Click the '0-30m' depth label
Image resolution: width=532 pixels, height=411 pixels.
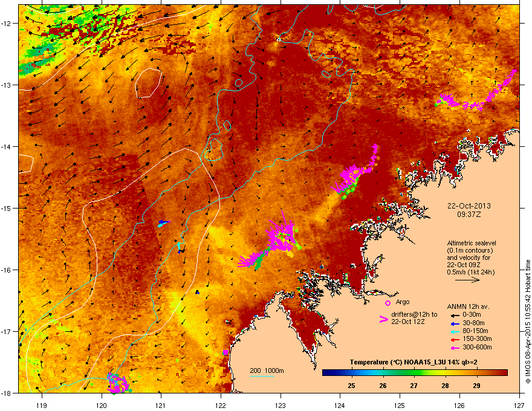click(472, 315)
